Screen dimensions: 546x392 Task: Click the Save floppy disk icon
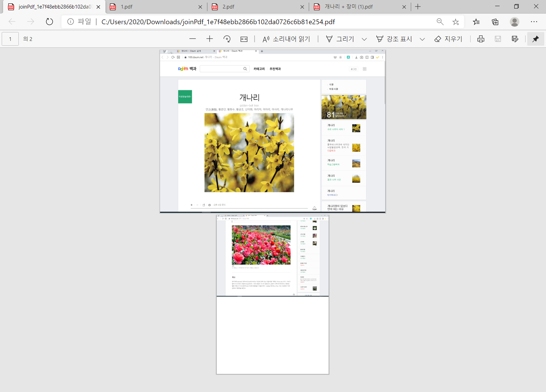click(x=498, y=39)
